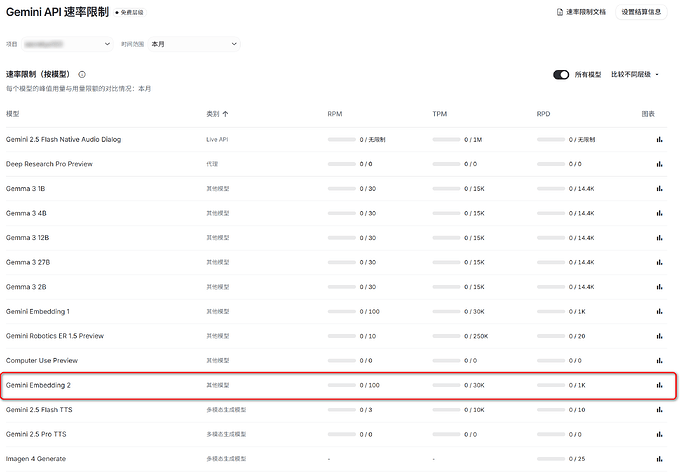689x474 pixels.
Task: Open chart icon for Gemini Embedding 2
Action: pyautogui.click(x=659, y=385)
